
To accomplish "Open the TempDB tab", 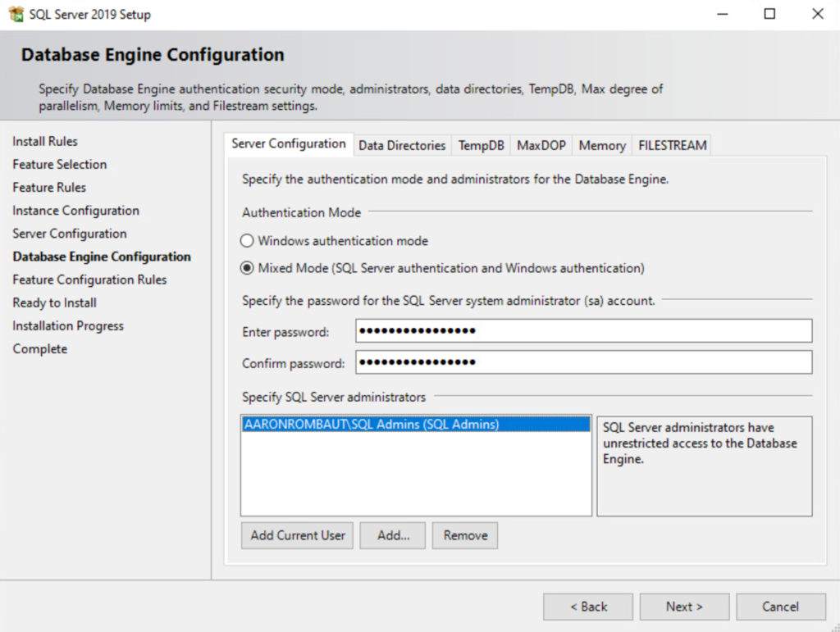I will 481,145.
